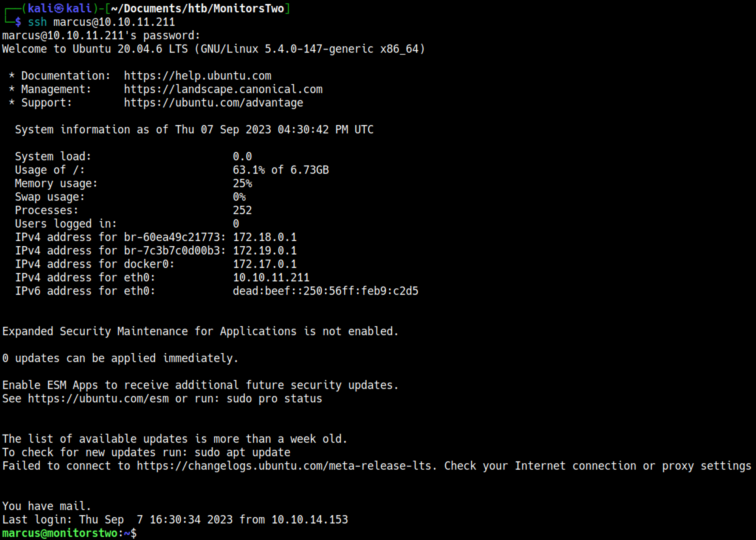Image resolution: width=756 pixels, height=540 pixels.
Task: Click the marcus@monitorstwo shell prompt
Action: (60, 533)
